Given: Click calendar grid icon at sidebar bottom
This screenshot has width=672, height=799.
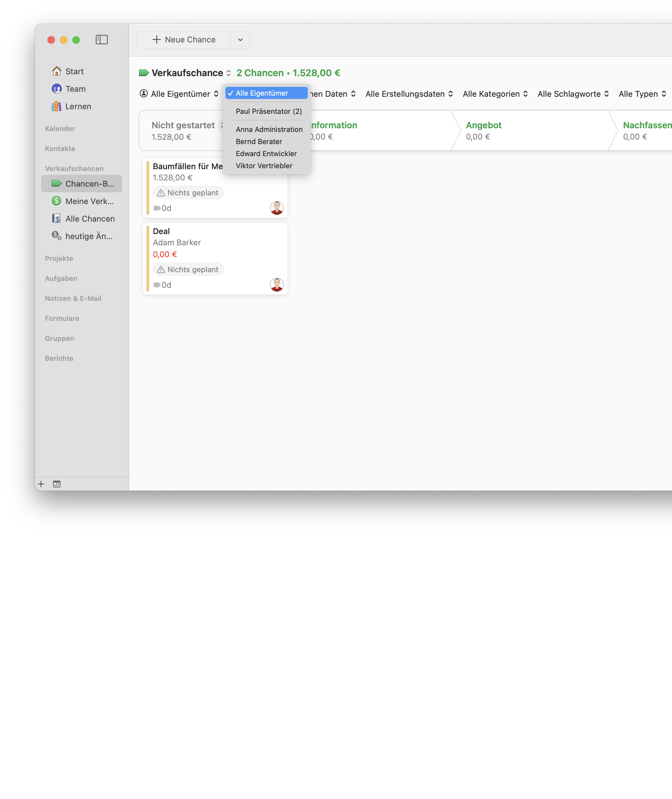Looking at the screenshot, I should tap(57, 484).
